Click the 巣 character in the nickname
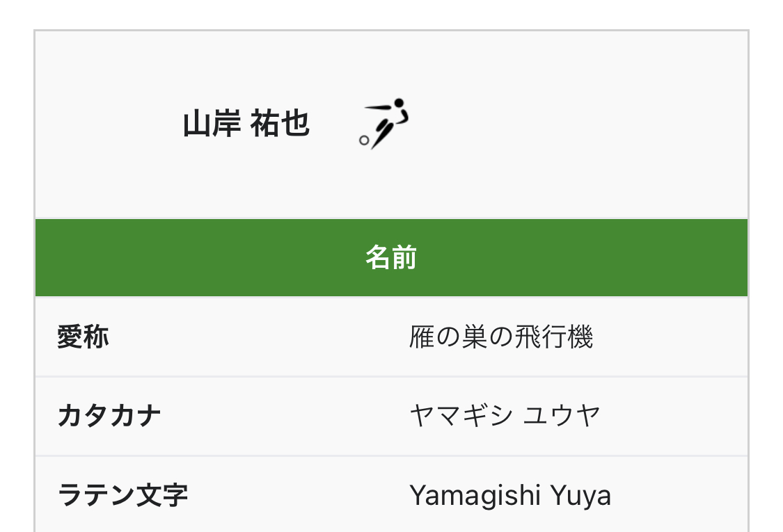The image size is (783, 532). (x=474, y=338)
